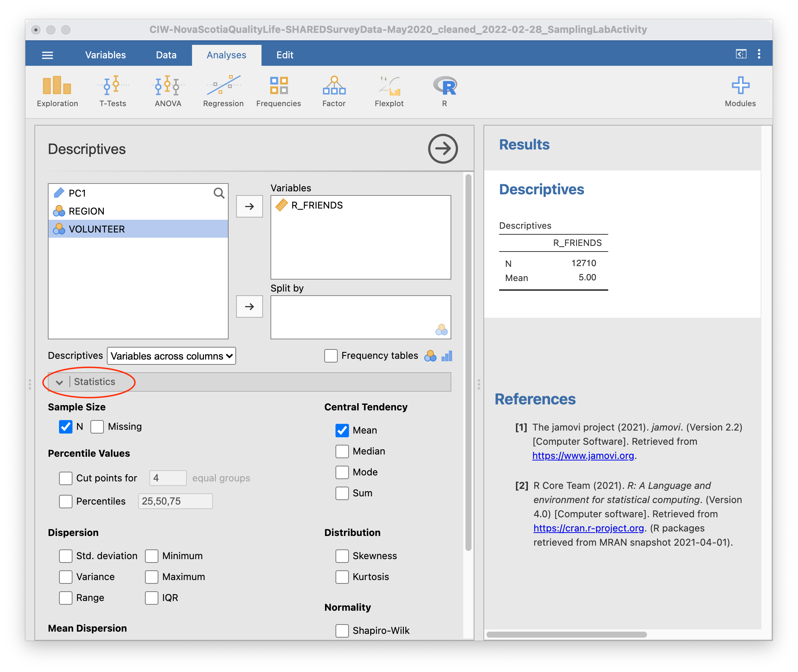Open the Regression analyses menu
The height and width of the screenshot is (672, 798).
coord(223,92)
